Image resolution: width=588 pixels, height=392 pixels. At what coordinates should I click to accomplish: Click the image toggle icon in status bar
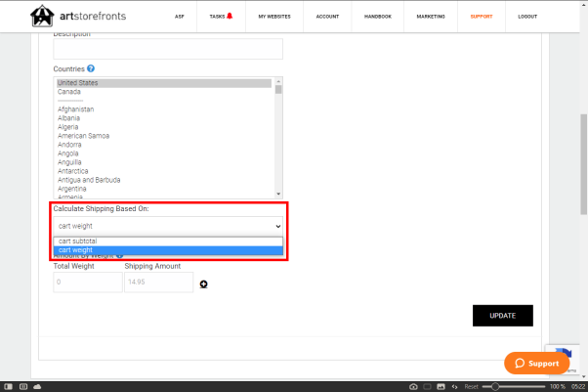[x=441, y=386]
